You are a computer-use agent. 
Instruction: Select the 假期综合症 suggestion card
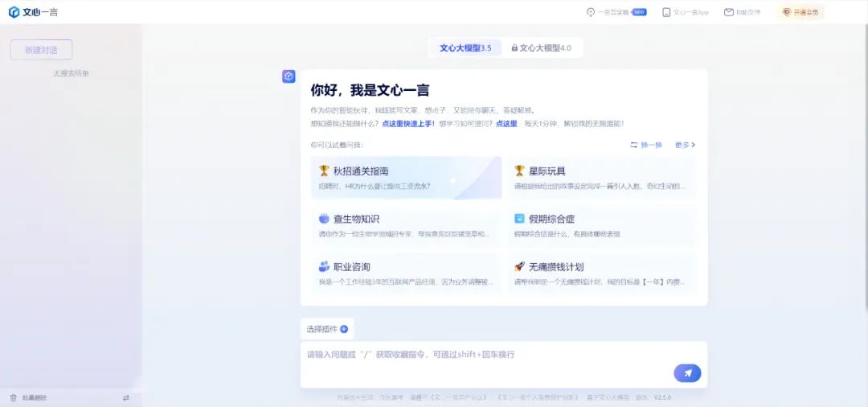[x=602, y=226]
